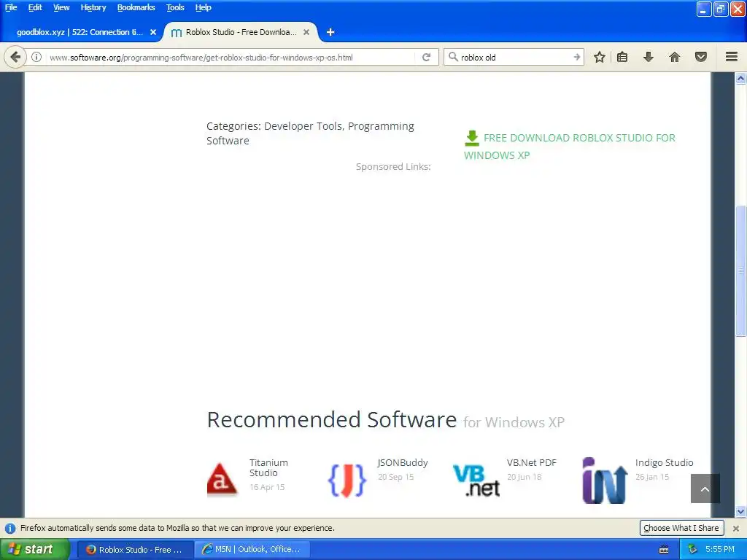Click 'Recommended Software' heading
This screenshot has height=560, width=747.
pos(332,420)
